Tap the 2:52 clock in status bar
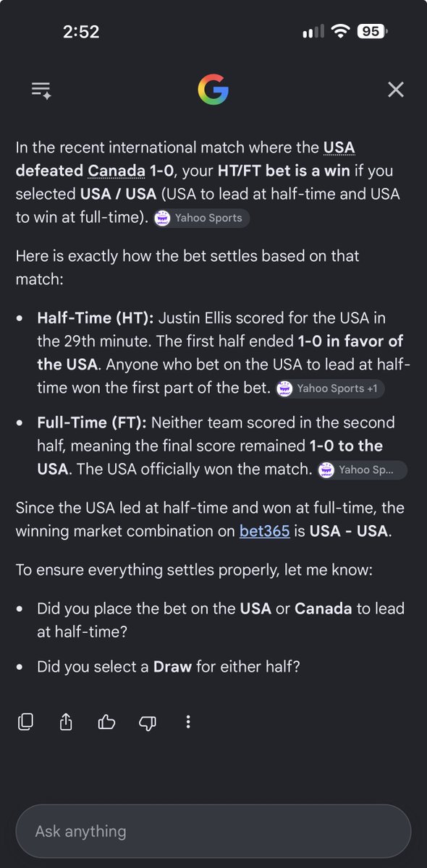The width and height of the screenshot is (427, 868). [81, 32]
